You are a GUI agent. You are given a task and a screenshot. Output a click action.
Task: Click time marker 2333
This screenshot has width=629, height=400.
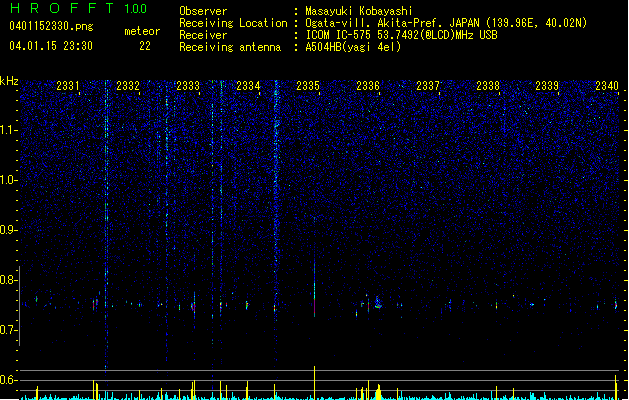188,86
